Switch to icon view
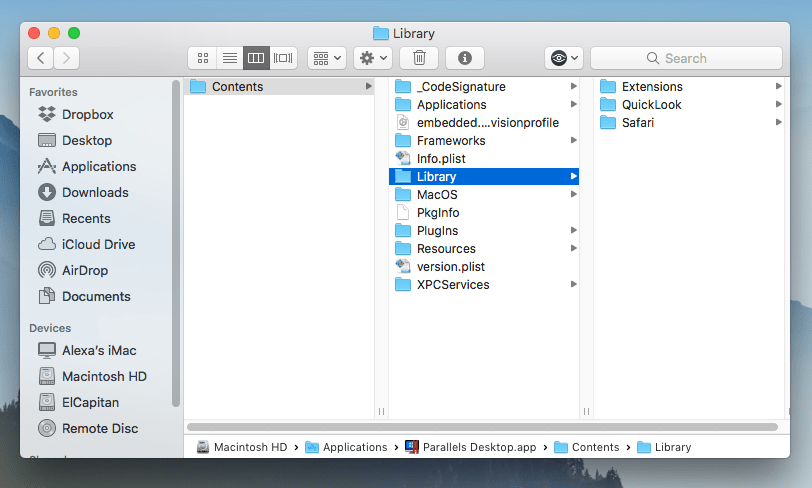The image size is (812, 488). pos(203,58)
